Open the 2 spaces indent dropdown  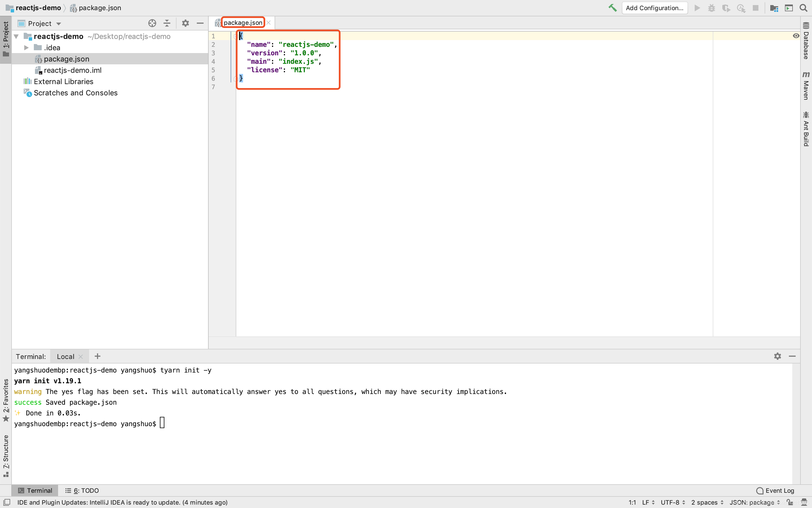coord(707,502)
